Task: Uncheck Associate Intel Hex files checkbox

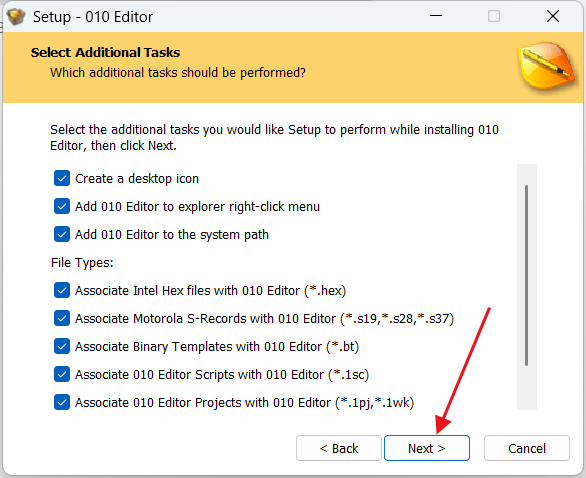Action: [62, 290]
